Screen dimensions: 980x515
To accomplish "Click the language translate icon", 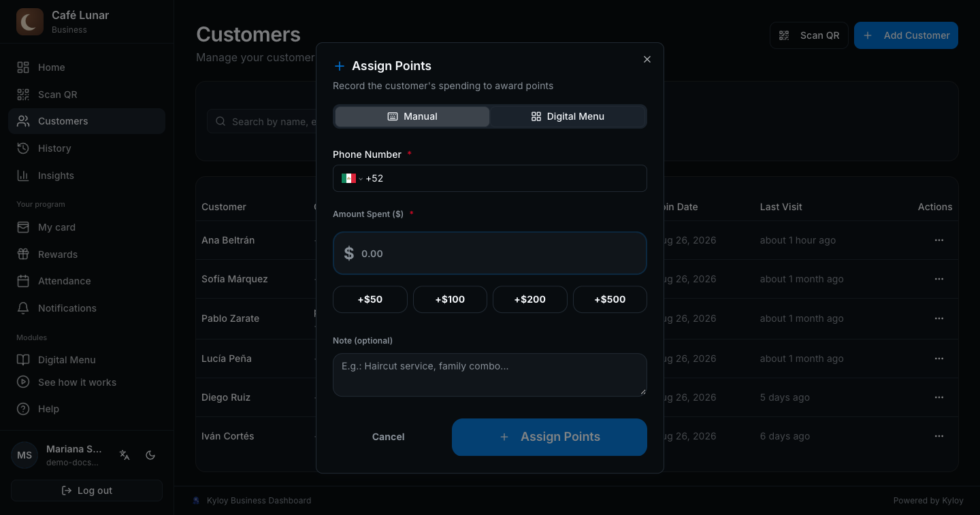I will coord(125,455).
